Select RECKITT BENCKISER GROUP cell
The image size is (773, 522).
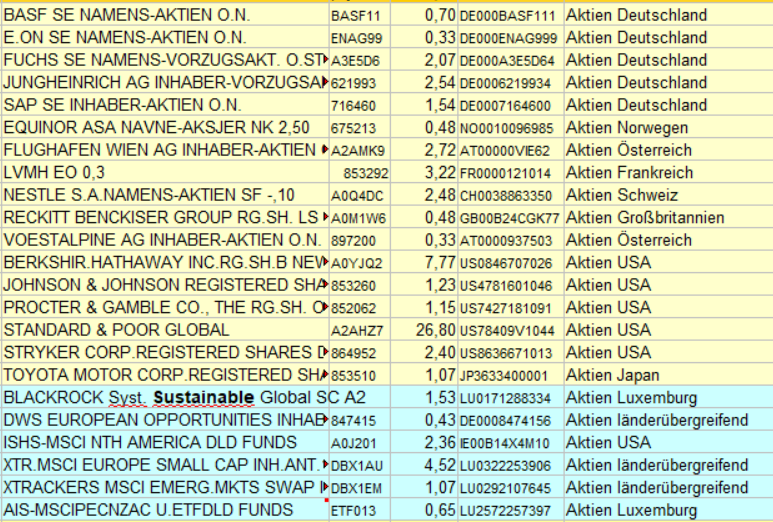point(165,218)
